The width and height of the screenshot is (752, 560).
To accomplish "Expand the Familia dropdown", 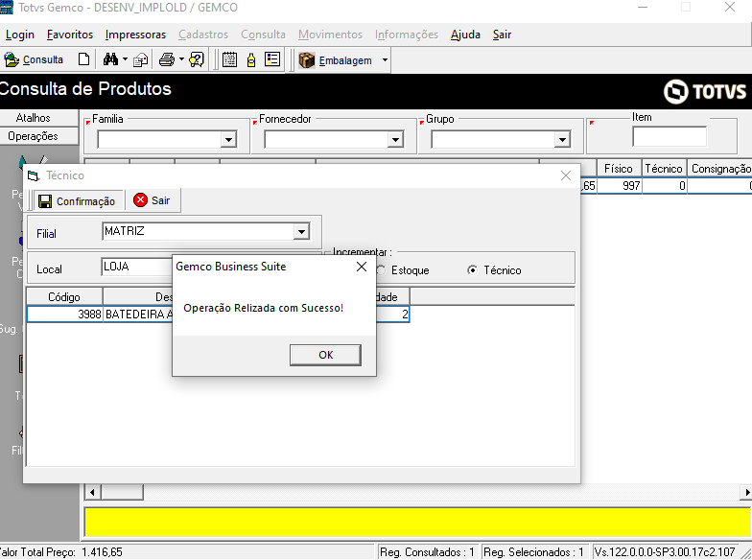I will click(x=228, y=140).
